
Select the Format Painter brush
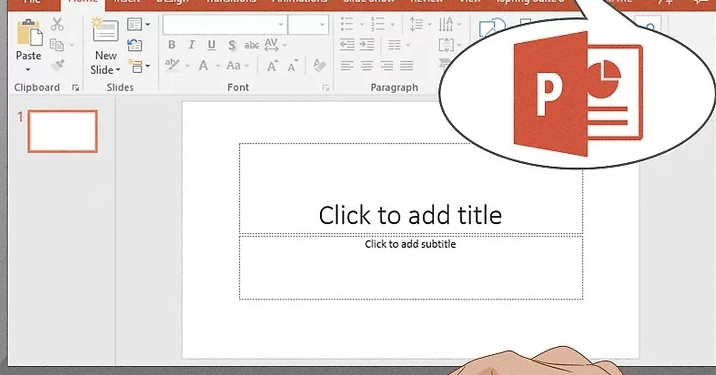(x=58, y=65)
